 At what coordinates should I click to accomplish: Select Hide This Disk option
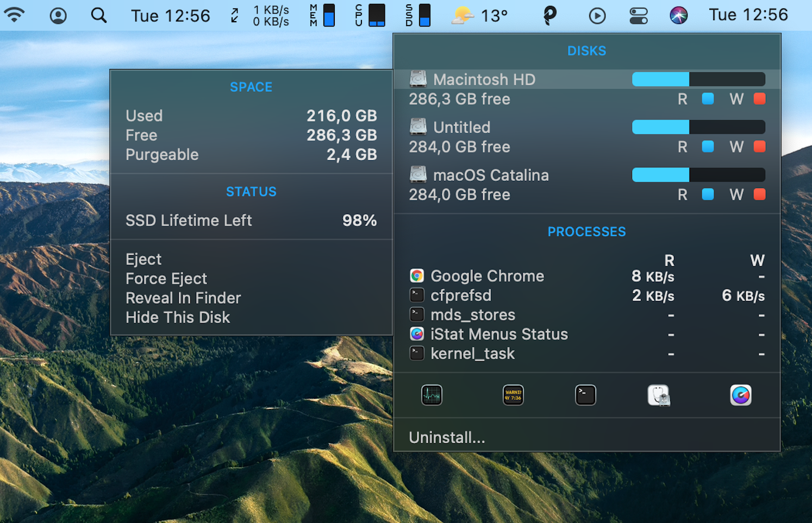pyautogui.click(x=178, y=317)
